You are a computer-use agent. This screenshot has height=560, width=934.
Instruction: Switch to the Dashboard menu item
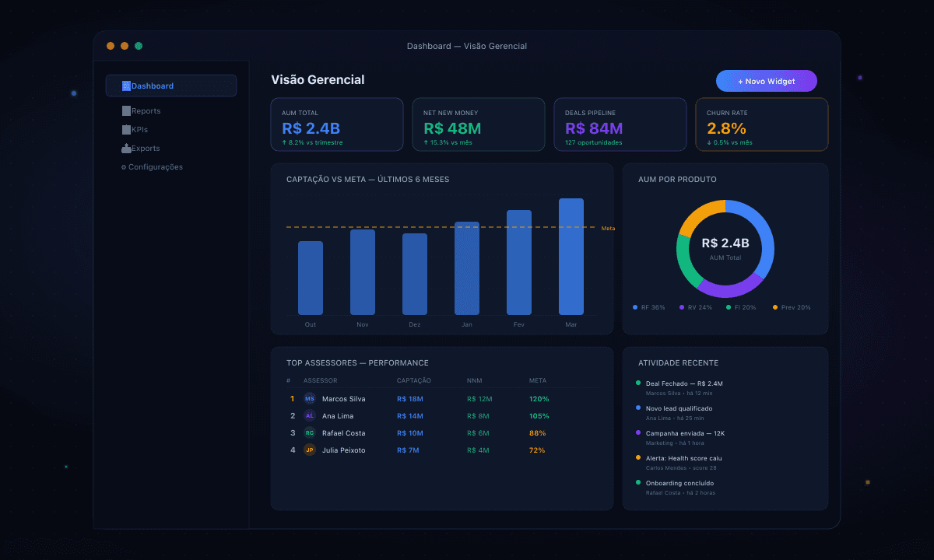(x=171, y=86)
